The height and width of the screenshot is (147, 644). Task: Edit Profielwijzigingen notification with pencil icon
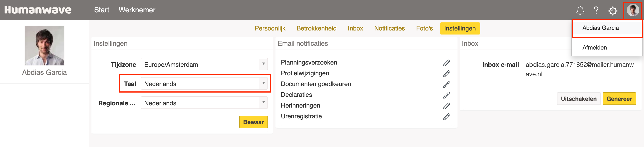click(x=447, y=74)
